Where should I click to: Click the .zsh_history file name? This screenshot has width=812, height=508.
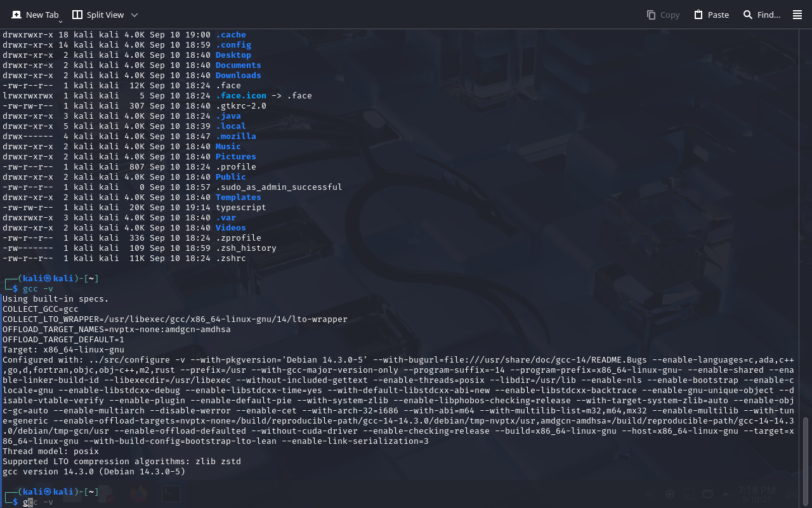pyautogui.click(x=246, y=248)
